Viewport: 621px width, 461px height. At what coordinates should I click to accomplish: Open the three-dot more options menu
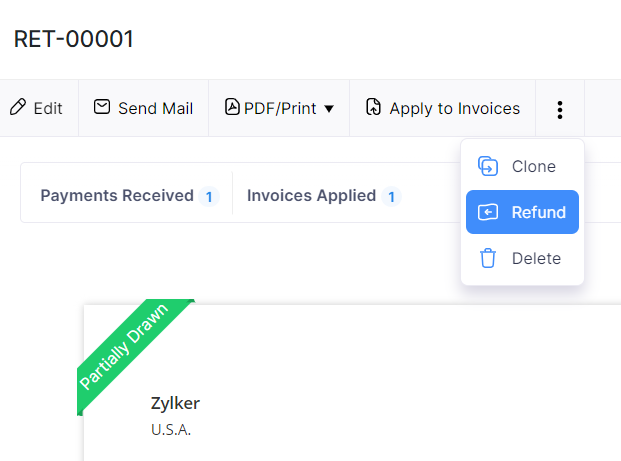click(x=560, y=109)
